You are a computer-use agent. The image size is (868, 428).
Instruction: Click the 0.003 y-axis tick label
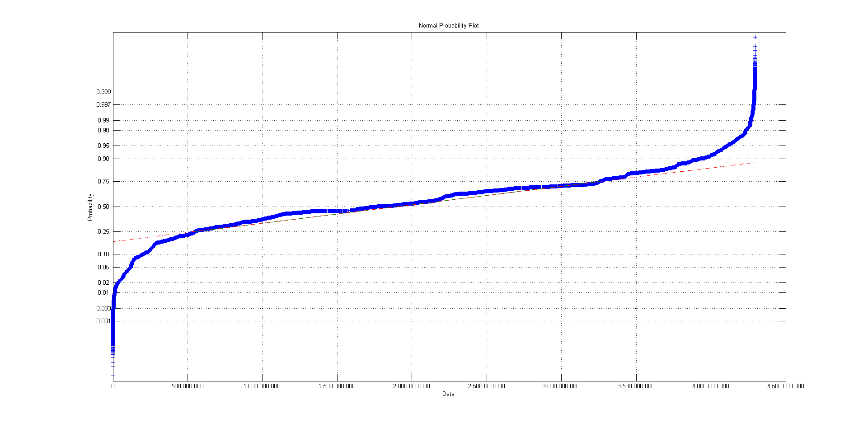coord(103,308)
